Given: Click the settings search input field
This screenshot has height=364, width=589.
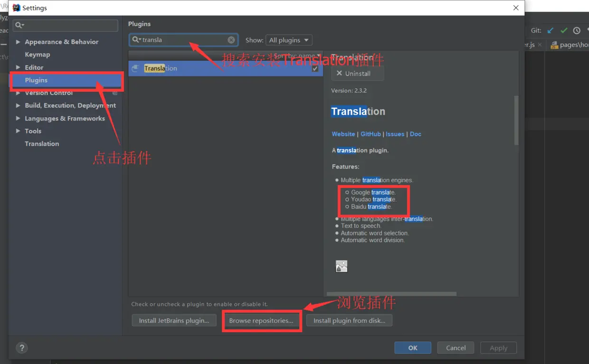Looking at the screenshot, I should click(x=66, y=25).
